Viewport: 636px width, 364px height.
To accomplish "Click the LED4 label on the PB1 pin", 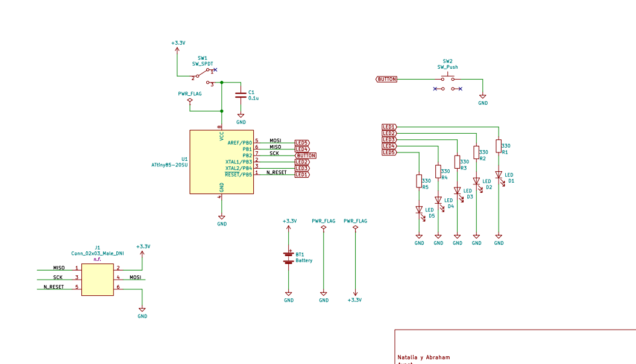I will click(x=302, y=149).
